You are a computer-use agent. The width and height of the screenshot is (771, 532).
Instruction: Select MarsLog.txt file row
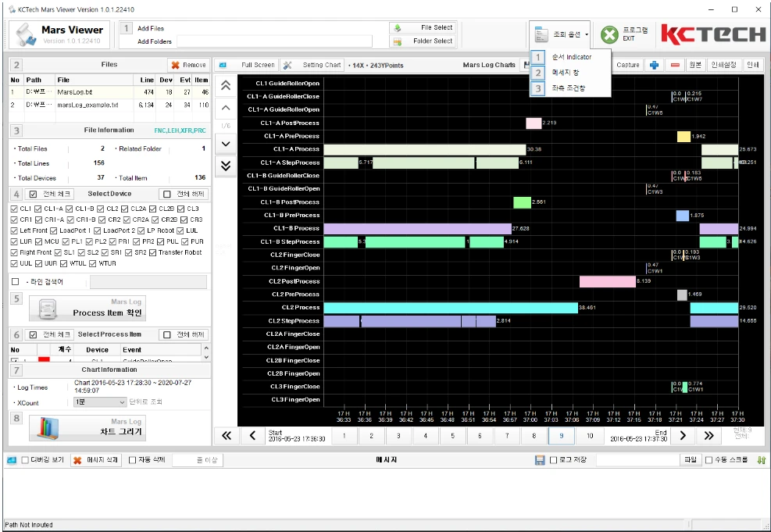pyautogui.click(x=109, y=92)
